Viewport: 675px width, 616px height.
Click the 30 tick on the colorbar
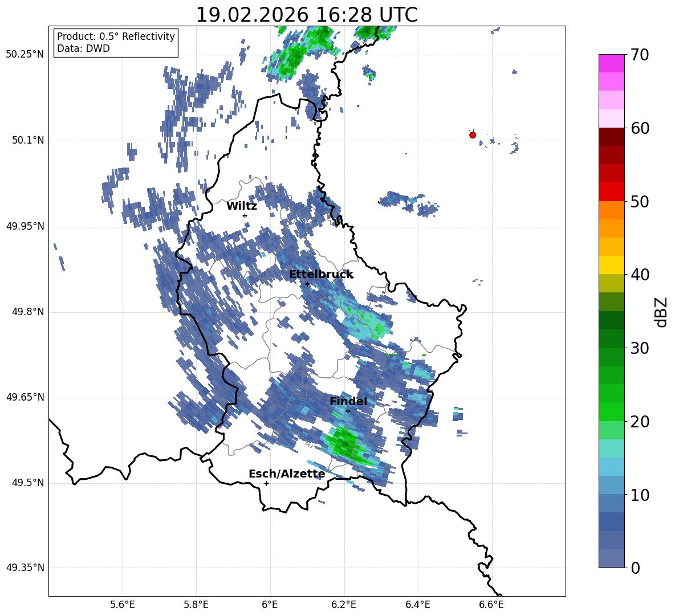pos(639,348)
